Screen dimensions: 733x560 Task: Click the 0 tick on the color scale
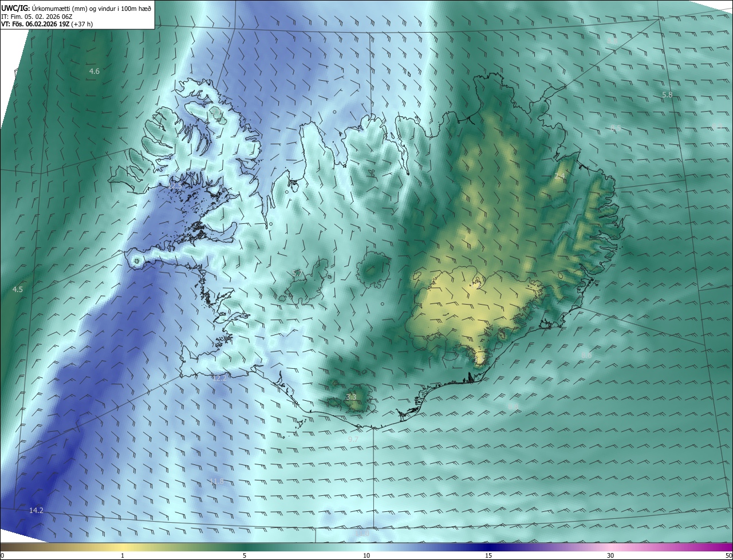(2, 555)
